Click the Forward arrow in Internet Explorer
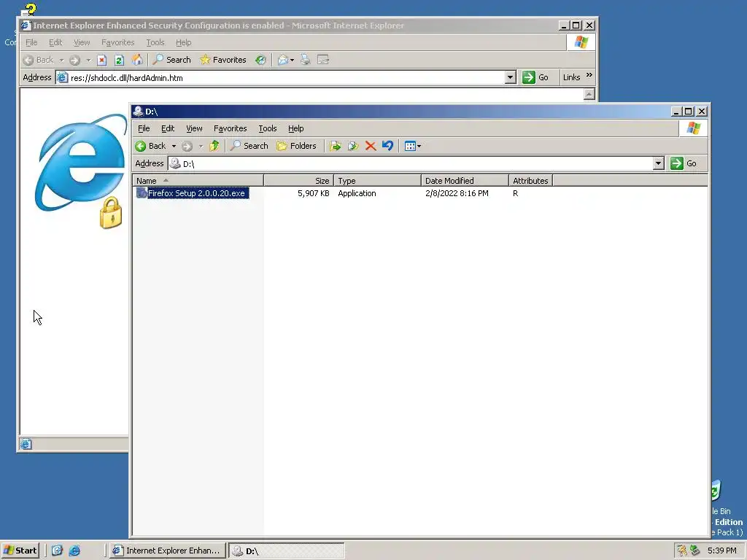Viewport: 747px width, 560px height. coord(75,60)
